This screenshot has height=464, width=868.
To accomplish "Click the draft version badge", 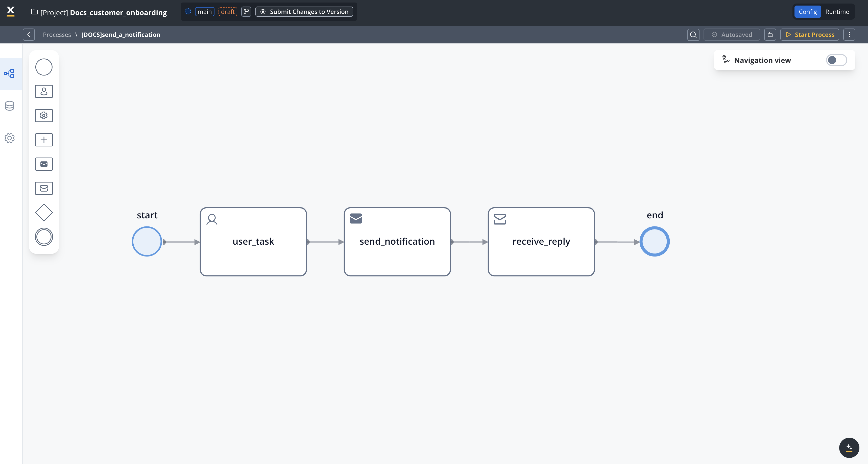I will click(x=228, y=12).
